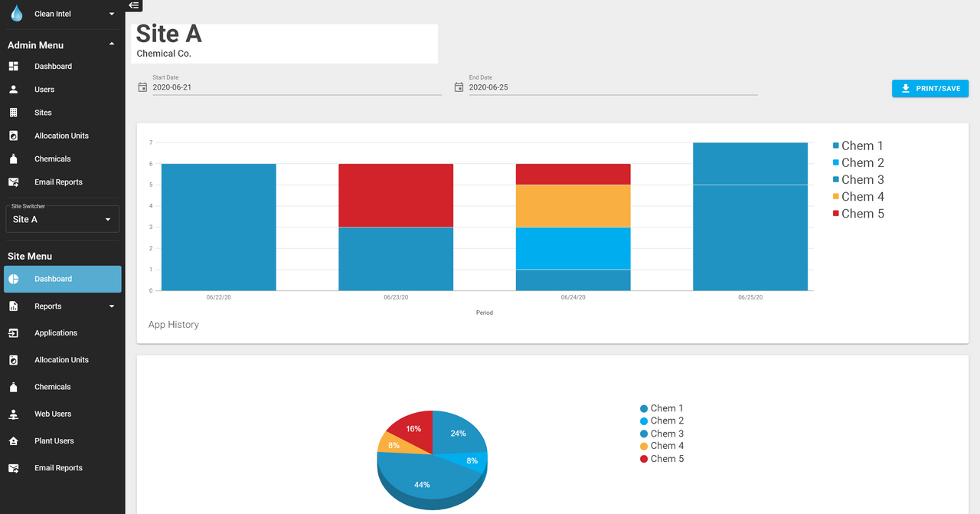
Task: Click the Clean Intel water drop logo
Action: (16, 14)
